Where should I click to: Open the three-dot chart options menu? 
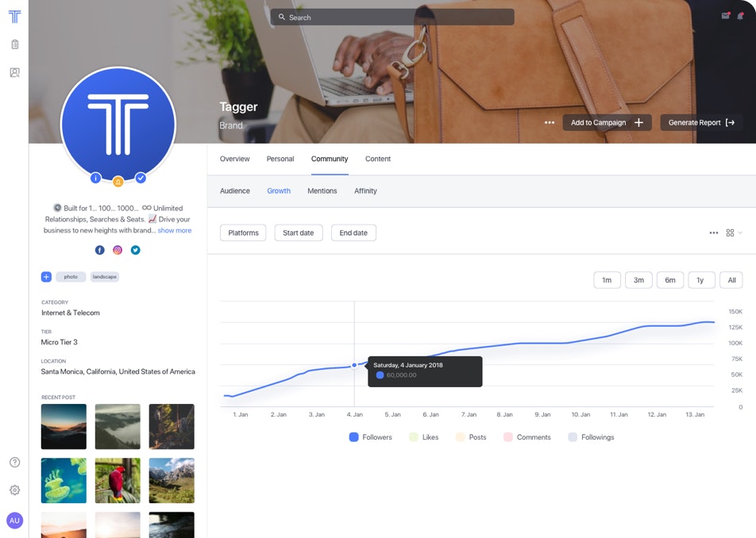714,233
